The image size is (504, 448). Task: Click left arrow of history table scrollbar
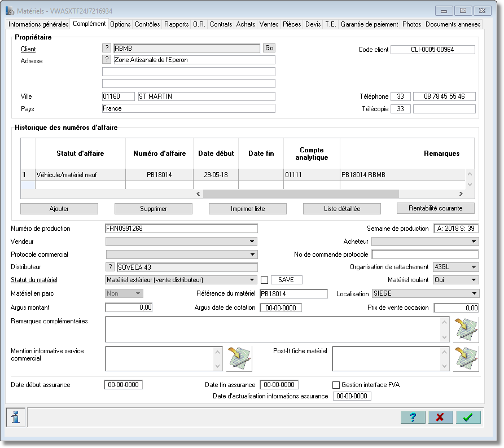pos(198,194)
